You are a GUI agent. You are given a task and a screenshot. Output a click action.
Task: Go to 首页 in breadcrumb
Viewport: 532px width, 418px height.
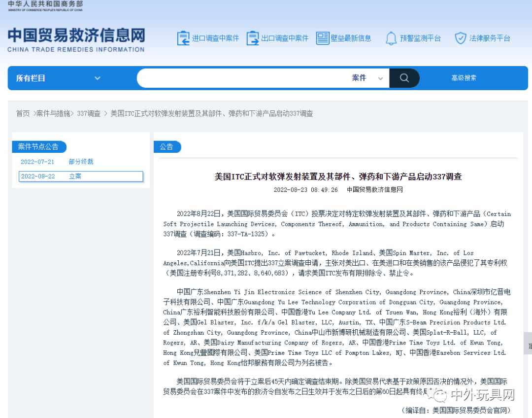(x=23, y=113)
